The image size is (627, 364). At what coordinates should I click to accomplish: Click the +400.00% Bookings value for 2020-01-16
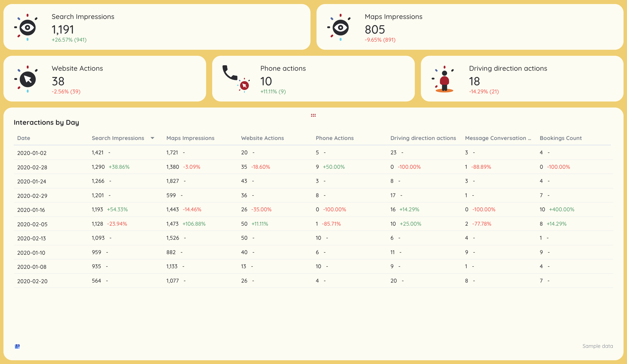[561, 209]
